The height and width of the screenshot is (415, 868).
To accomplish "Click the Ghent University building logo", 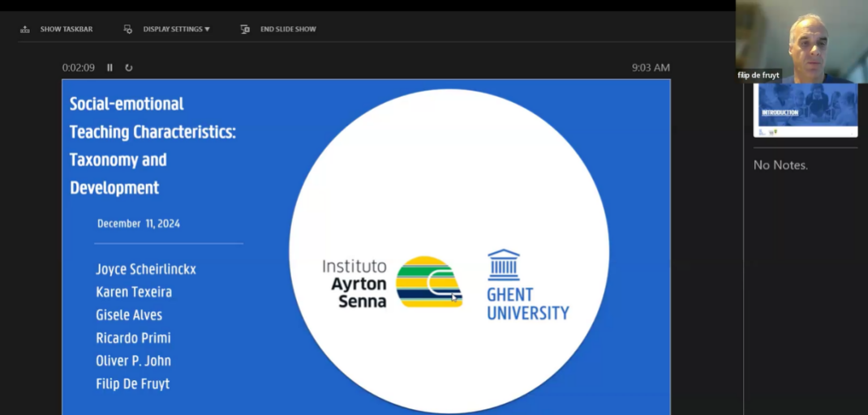I will pos(504,264).
